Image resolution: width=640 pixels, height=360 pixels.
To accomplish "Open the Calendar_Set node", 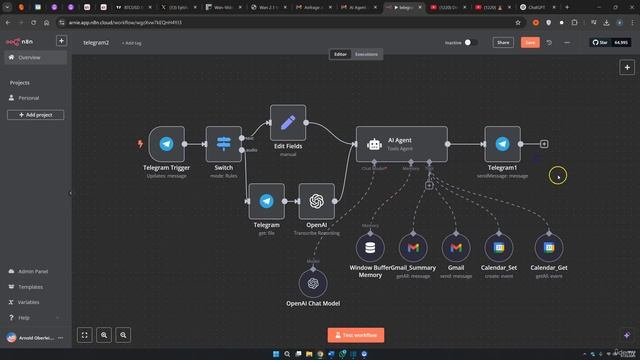I will coord(499,247).
